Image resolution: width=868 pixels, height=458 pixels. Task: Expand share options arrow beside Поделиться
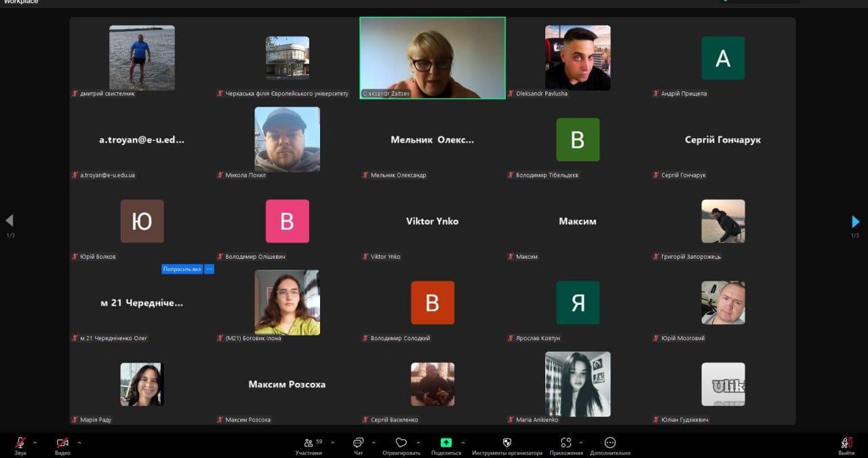point(462,442)
